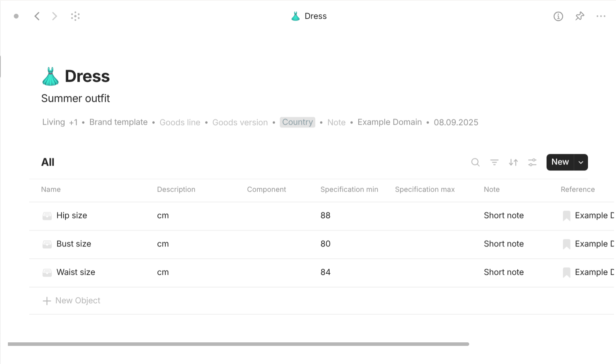Navigate back using the back arrow

[x=37, y=16]
